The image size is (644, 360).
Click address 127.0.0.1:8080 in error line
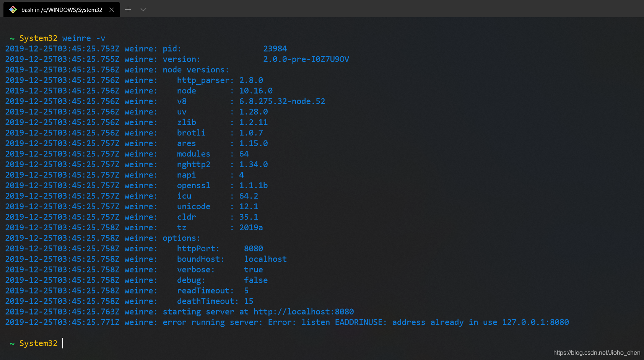coord(535,322)
